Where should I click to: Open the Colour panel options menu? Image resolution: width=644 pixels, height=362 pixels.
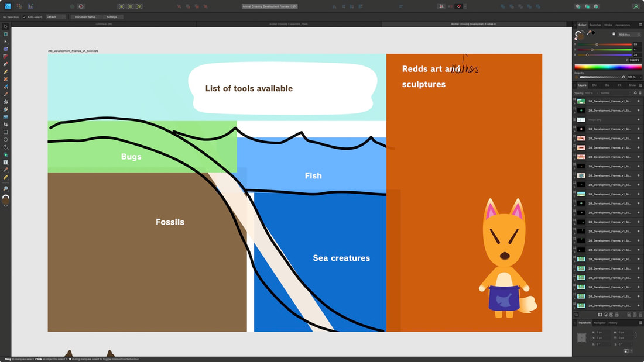click(x=640, y=25)
